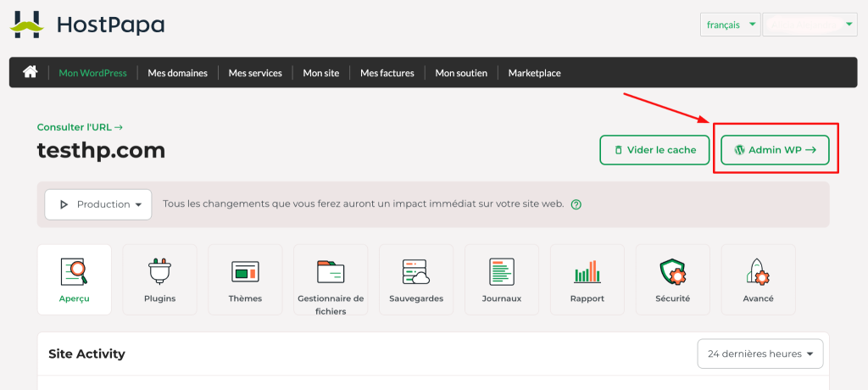Open the Sauvegardes tile
Viewport: 868px width, 390px height.
416,280
